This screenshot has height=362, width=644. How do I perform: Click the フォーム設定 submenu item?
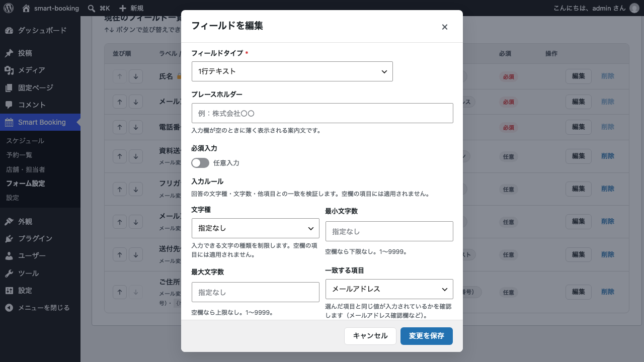point(26,184)
